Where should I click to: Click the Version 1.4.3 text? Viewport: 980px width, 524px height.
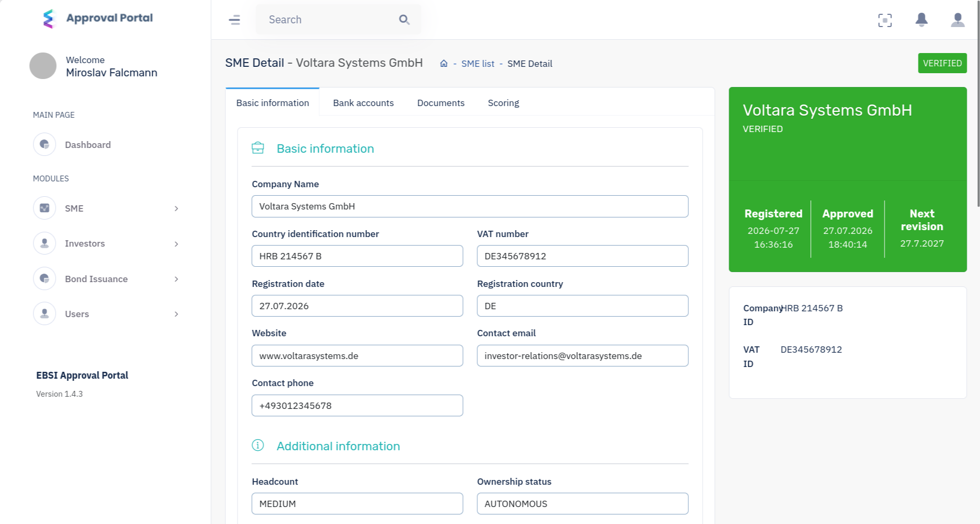[59, 394]
